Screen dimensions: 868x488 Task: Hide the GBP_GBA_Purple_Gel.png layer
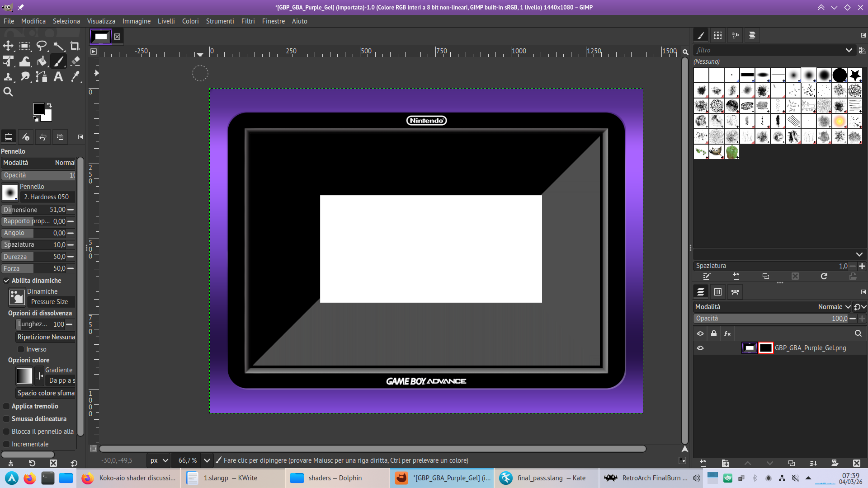pyautogui.click(x=700, y=348)
